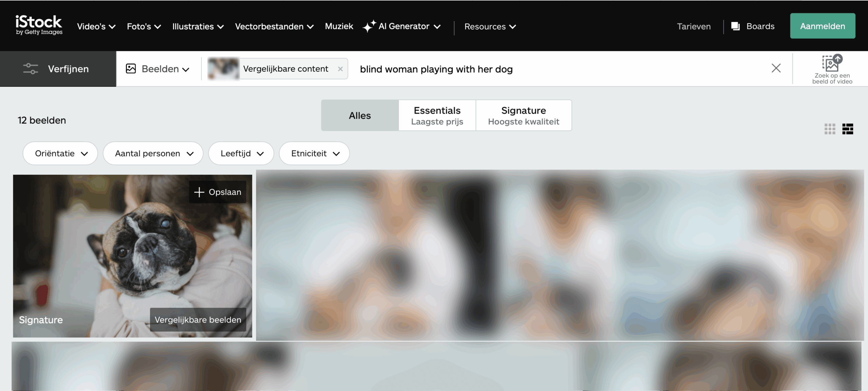This screenshot has height=391, width=868.
Task: Click the Aanmelden button
Action: [x=822, y=26]
